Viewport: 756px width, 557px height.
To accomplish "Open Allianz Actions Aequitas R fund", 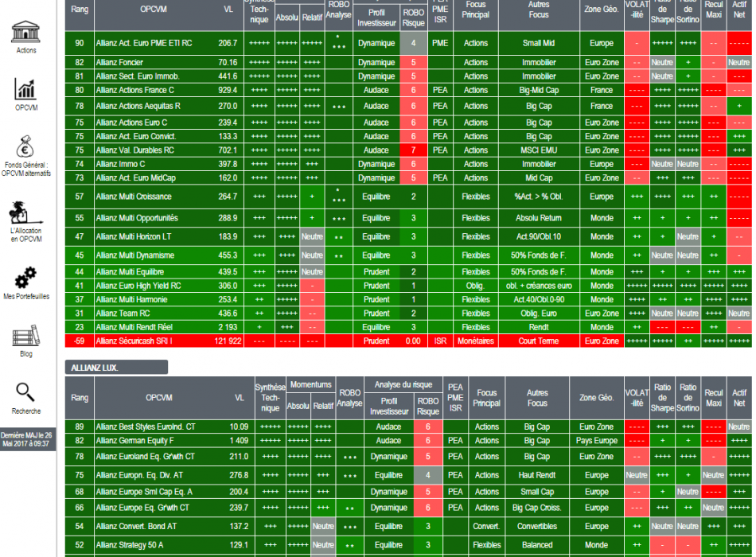I will (x=138, y=106).
